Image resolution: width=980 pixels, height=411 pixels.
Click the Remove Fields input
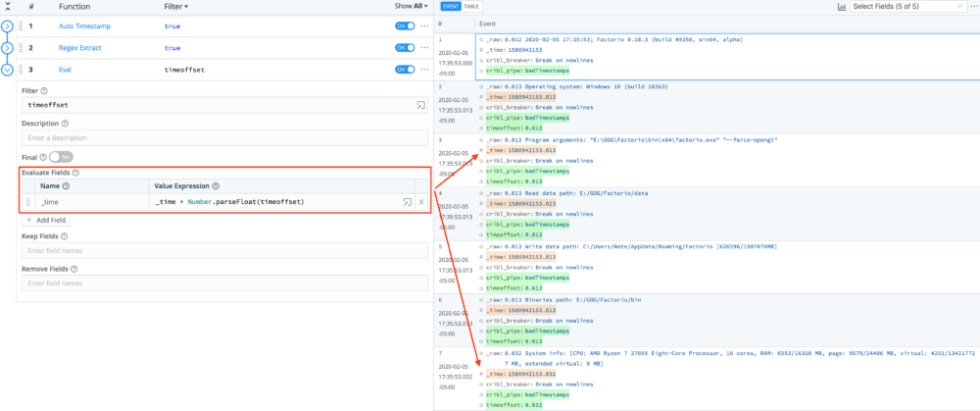coord(225,283)
